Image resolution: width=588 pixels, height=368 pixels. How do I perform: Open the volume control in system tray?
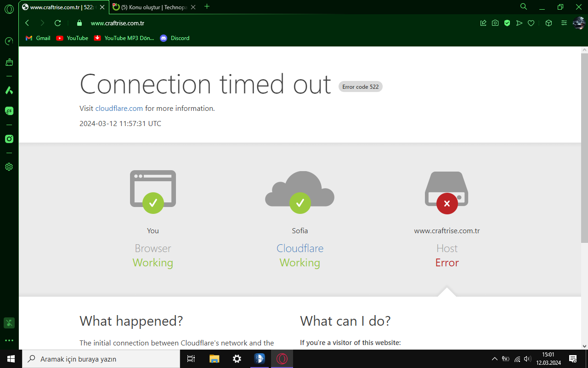click(527, 359)
